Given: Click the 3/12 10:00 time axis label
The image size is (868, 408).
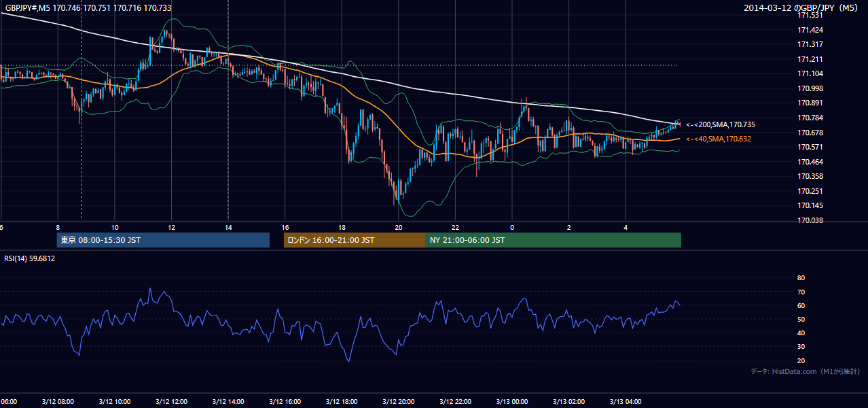Looking at the screenshot, I should [x=115, y=401].
